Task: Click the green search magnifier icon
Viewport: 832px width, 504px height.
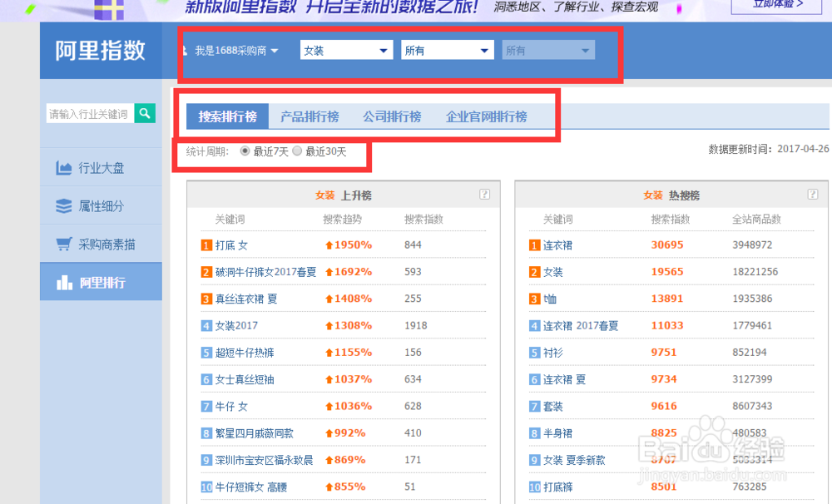Action: click(x=145, y=113)
